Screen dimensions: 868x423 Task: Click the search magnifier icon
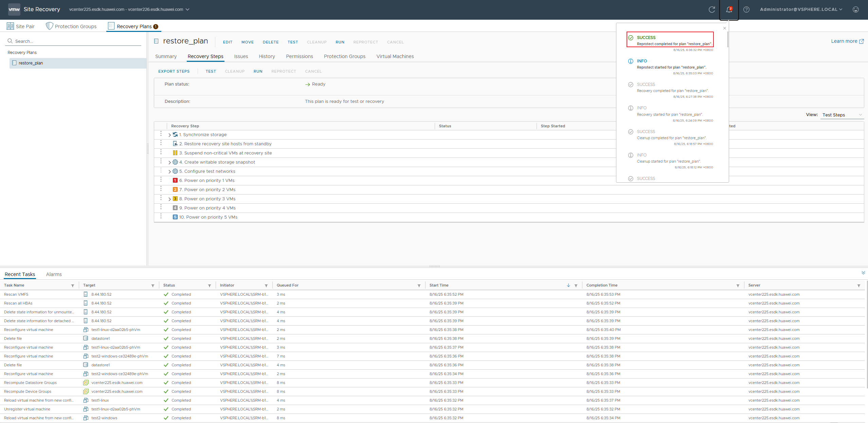tap(10, 41)
